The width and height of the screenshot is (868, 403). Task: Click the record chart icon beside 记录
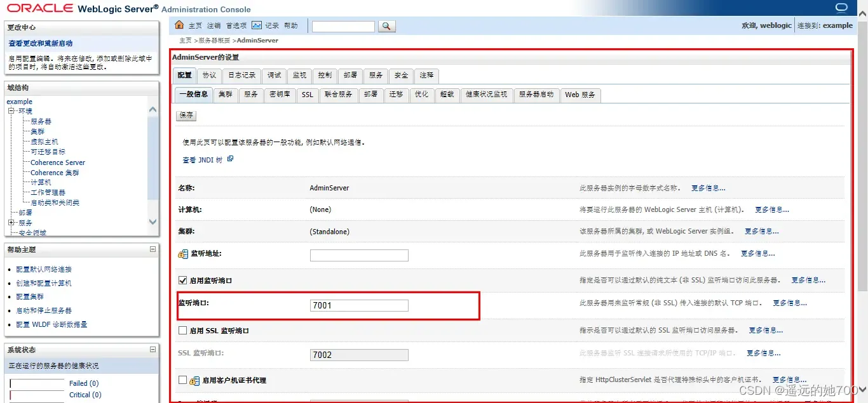(257, 25)
